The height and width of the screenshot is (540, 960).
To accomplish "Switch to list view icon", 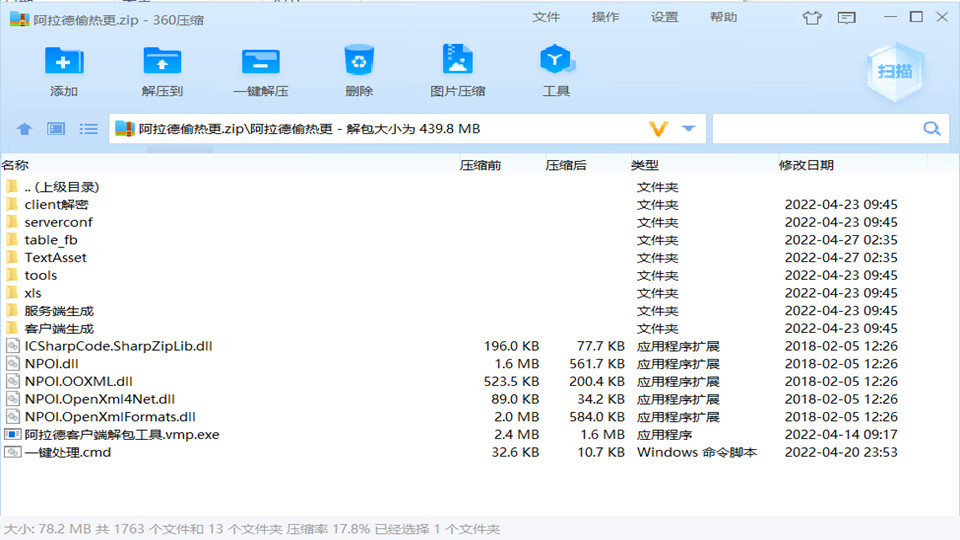I will click(88, 129).
